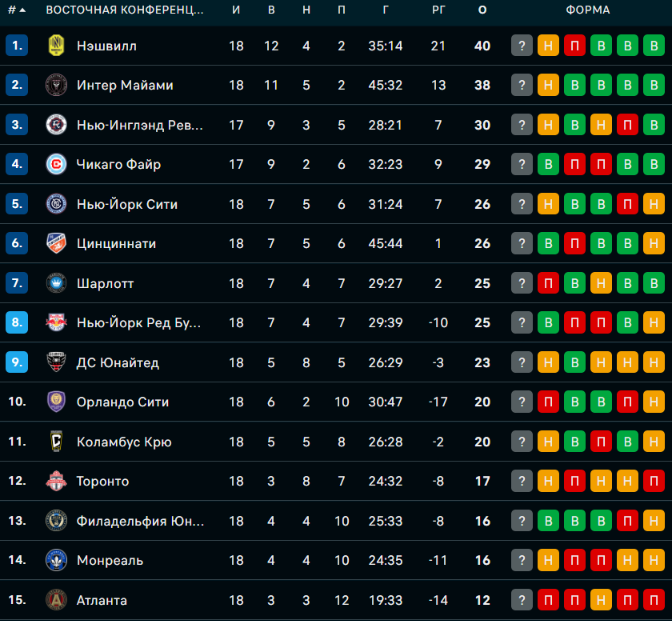Viewport: 672px width, 621px height.
Task: Select the Toronto club badge
Action: pyautogui.click(x=56, y=481)
